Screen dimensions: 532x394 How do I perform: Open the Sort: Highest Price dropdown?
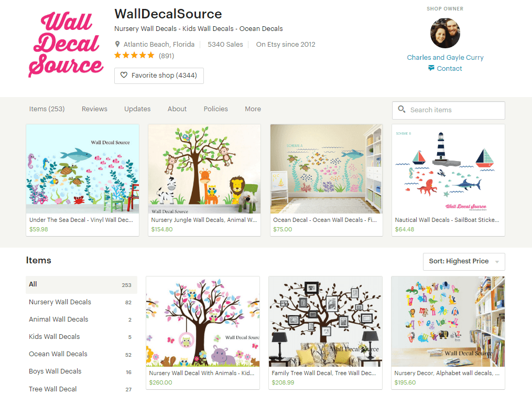point(464,262)
